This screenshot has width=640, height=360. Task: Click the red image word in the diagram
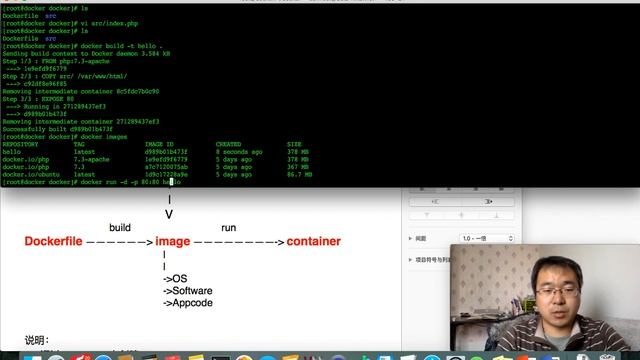click(x=173, y=242)
